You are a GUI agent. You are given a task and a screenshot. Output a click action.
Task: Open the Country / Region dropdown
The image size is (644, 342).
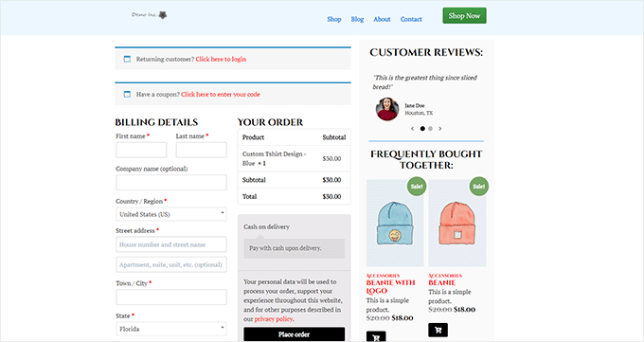coord(171,214)
